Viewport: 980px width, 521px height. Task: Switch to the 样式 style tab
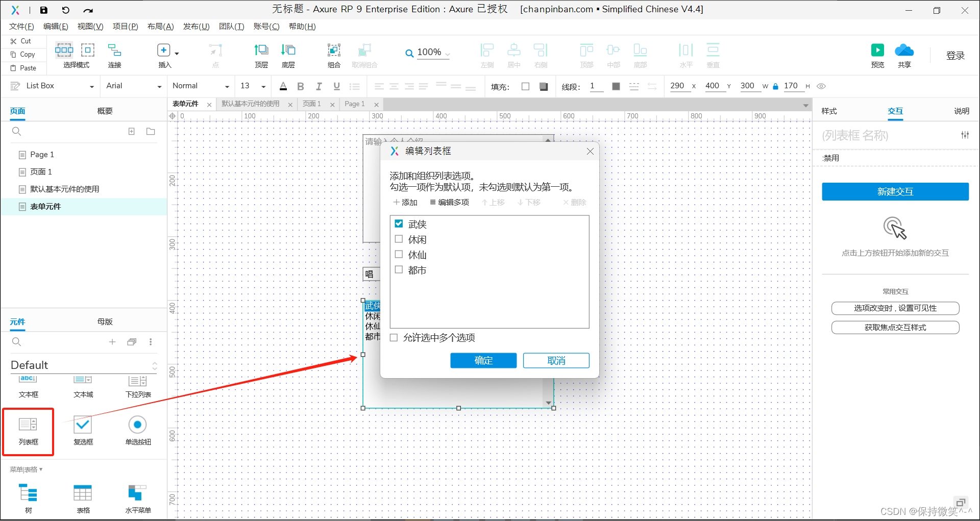829,111
